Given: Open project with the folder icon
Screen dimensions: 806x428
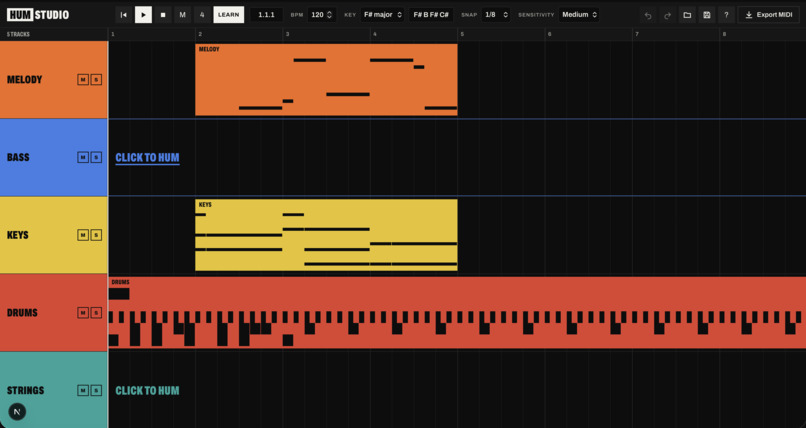Looking at the screenshot, I should [687, 15].
